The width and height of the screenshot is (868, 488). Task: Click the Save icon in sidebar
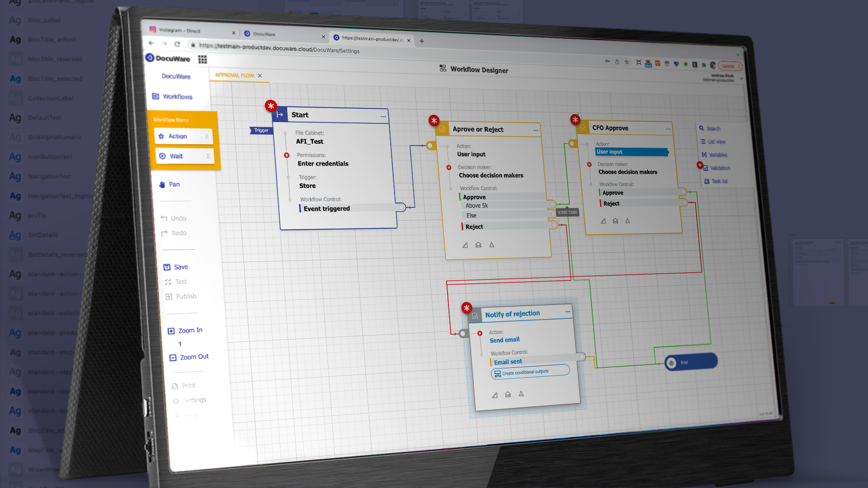point(167,267)
